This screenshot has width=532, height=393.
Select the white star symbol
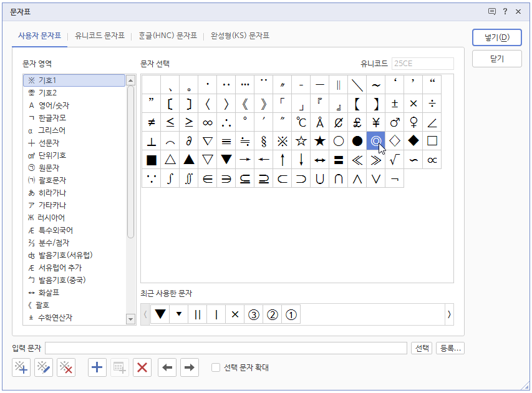click(301, 141)
